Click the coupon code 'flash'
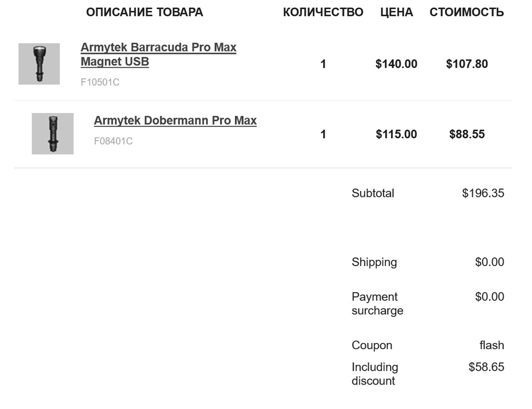 click(x=491, y=345)
